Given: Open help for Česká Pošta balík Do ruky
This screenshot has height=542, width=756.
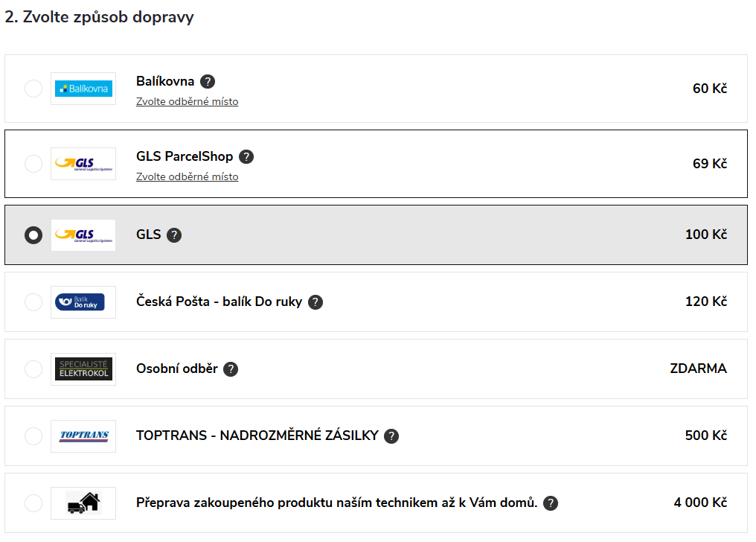Looking at the screenshot, I should 315,302.
